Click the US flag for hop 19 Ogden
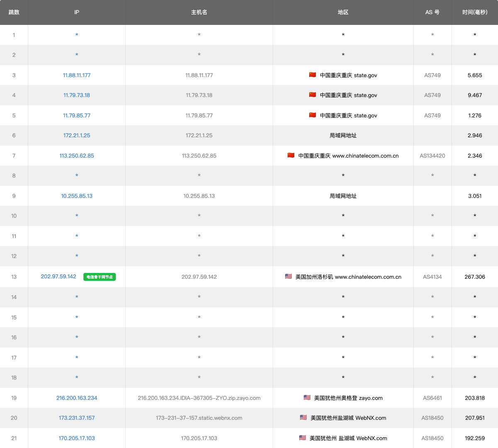The width and height of the screenshot is (498, 448). [307, 397]
